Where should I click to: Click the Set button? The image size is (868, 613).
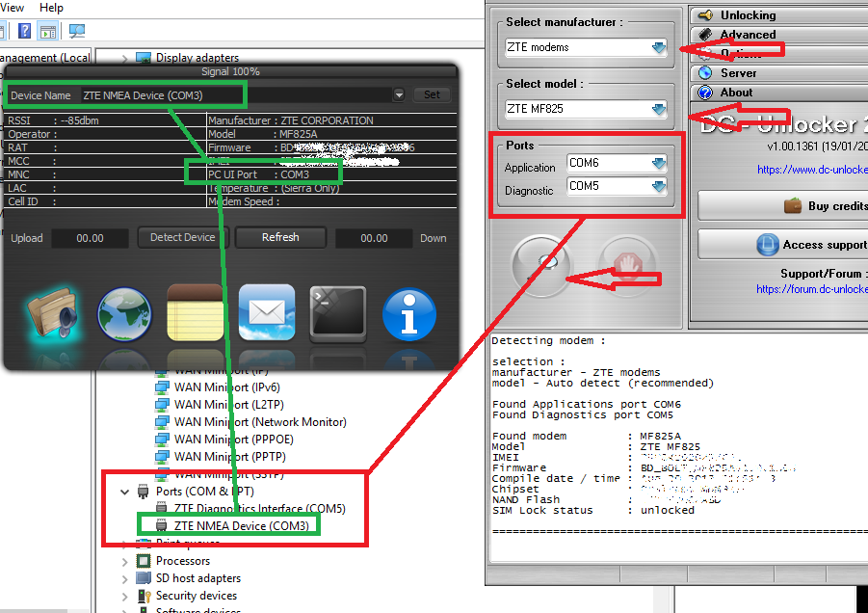point(432,94)
